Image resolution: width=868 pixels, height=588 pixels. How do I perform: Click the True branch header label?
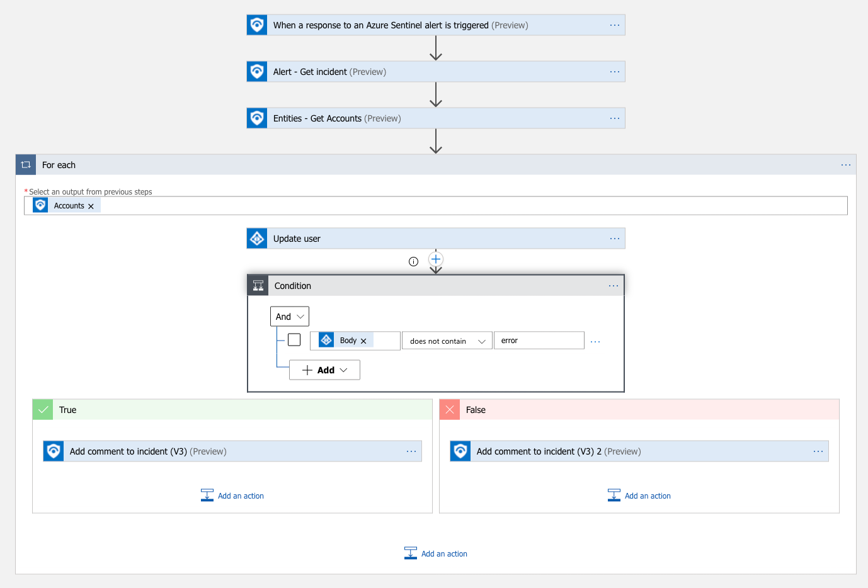tap(67, 410)
